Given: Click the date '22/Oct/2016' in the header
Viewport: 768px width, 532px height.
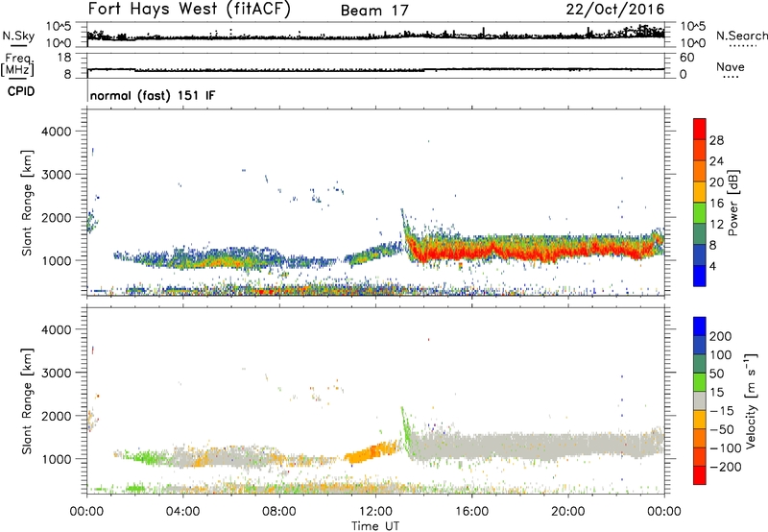Looking at the screenshot, I should point(615,10).
